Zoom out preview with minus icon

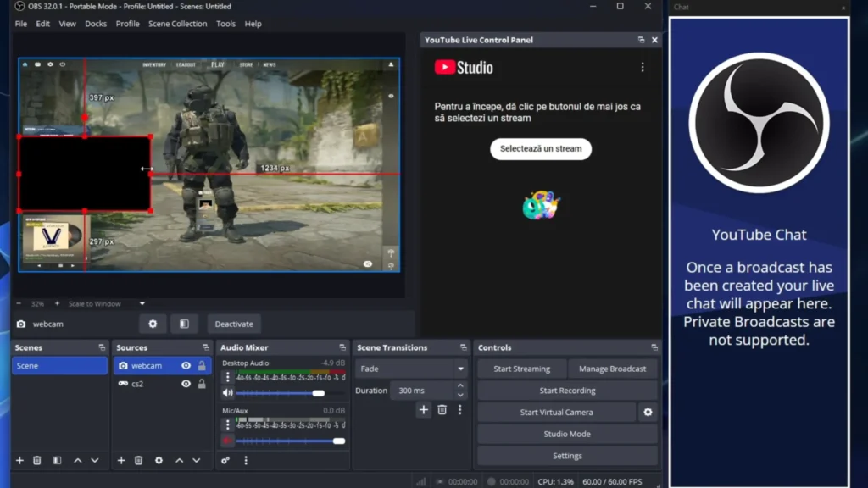tap(19, 304)
